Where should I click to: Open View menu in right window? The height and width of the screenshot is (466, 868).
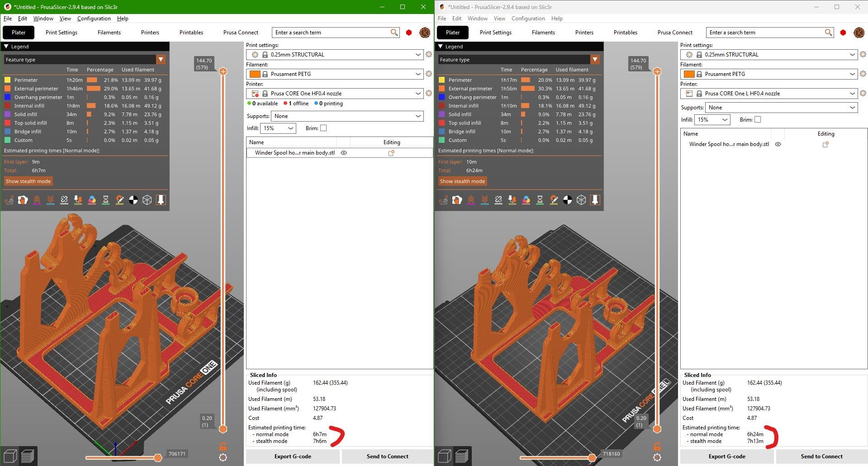(x=499, y=19)
